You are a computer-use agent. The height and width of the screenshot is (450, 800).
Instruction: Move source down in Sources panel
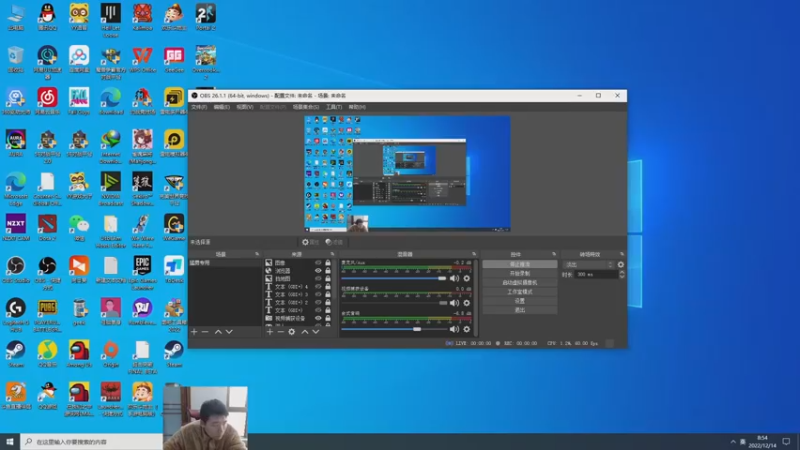[x=316, y=332]
